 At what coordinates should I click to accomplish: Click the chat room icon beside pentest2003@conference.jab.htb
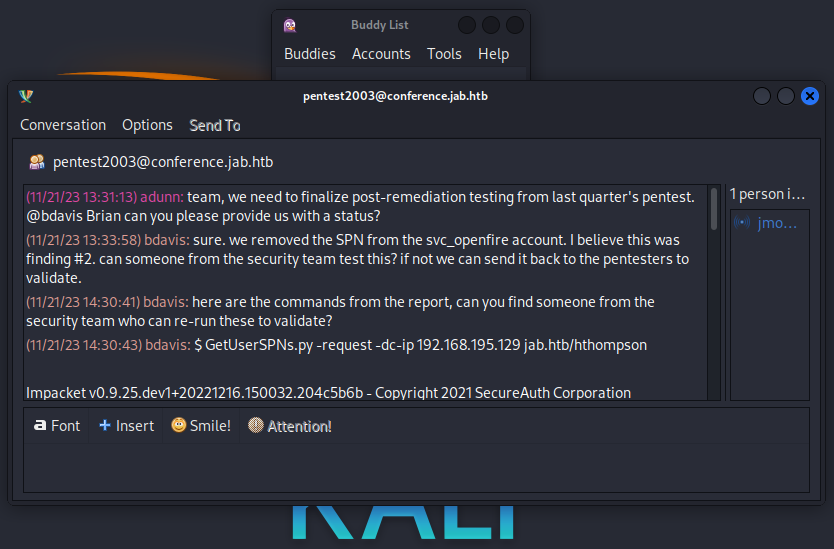[x=37, y=161]
